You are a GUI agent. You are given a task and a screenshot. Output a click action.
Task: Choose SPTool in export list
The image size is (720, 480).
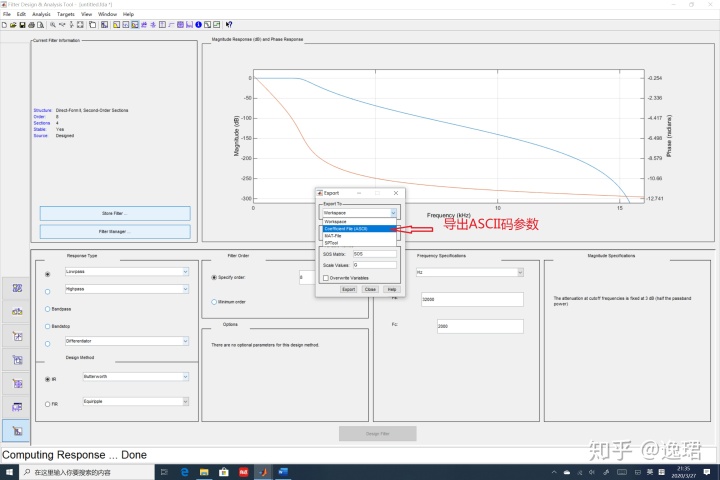[359, 243]
